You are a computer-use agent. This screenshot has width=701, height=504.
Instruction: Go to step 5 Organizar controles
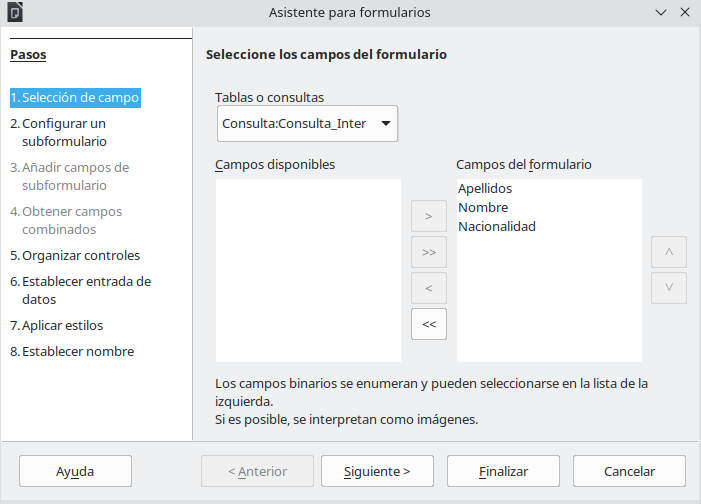click(80, 255)
